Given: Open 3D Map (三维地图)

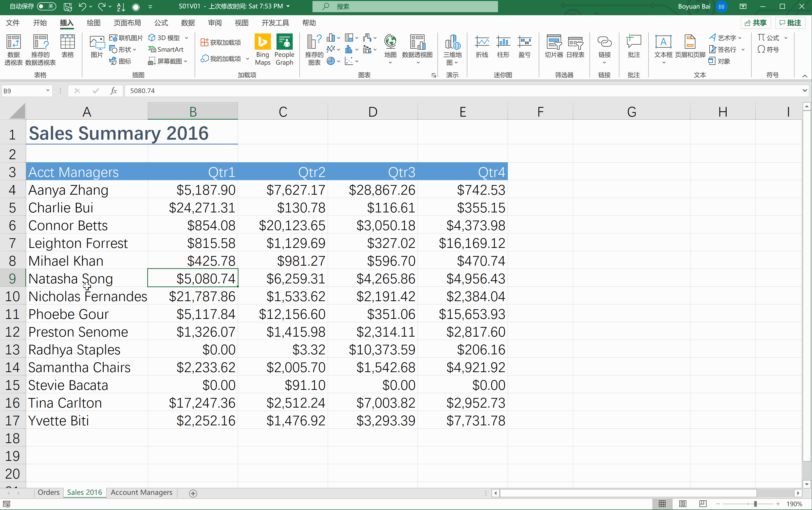Looking at the screenshot, I should pyautogui.click(x=453, y=50).
